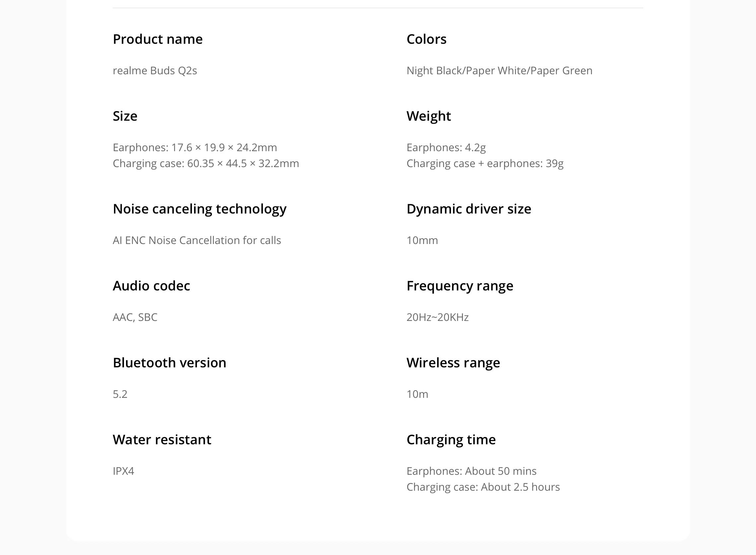Image resolution: width=756 pixels, height=555 pixels.
Task: Click Earphones: About 50 mins text
Action: (472, 471)
